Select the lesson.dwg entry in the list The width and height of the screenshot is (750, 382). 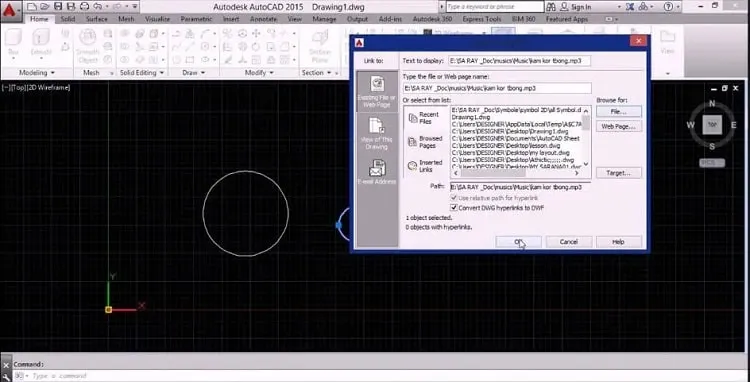tap(506, 145)
